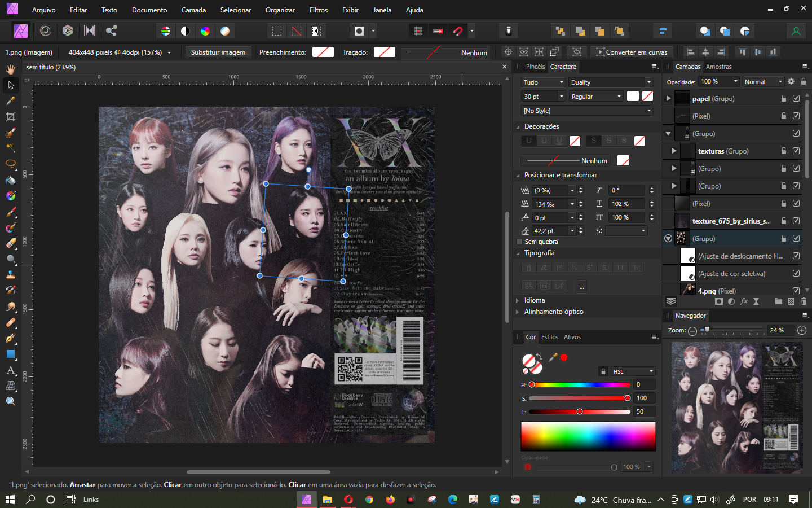Delete layer with the trash icon

pos(804,301)
